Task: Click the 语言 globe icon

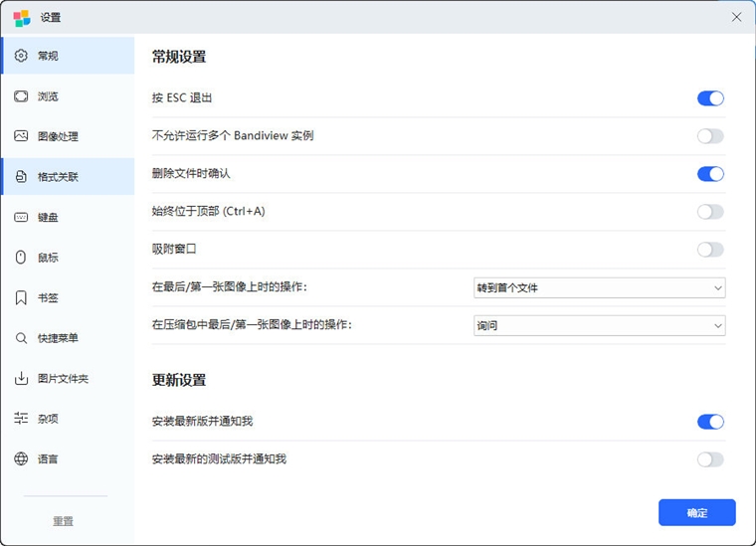Action: coord(21,458)
